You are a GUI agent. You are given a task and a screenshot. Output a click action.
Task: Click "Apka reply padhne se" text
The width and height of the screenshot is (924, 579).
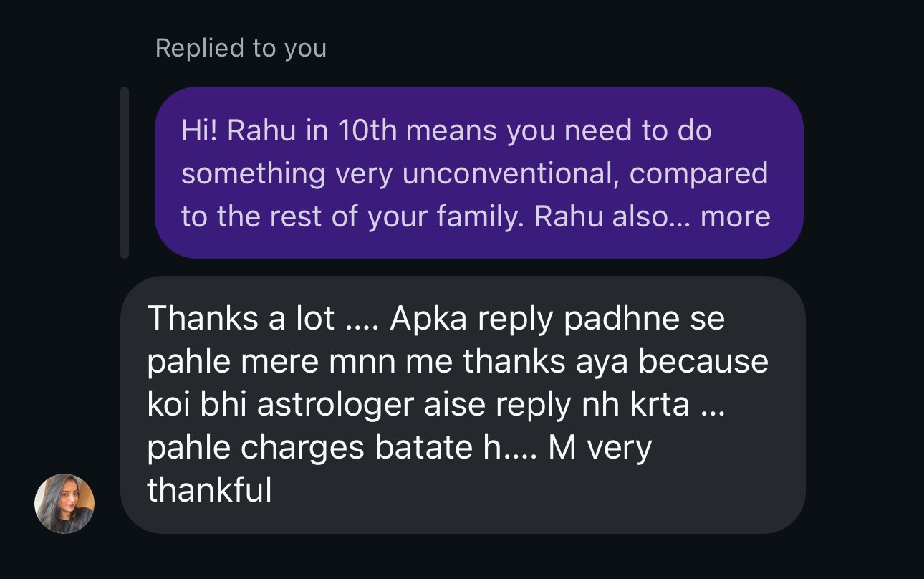(x=557, y=319)
